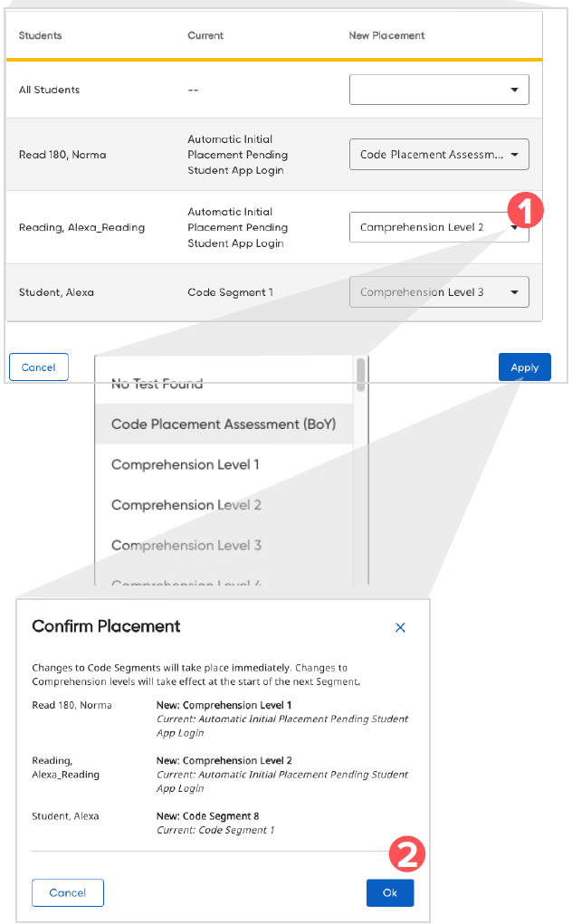Click the Apply button
This screenshot has height=924, width=572.
524,367
